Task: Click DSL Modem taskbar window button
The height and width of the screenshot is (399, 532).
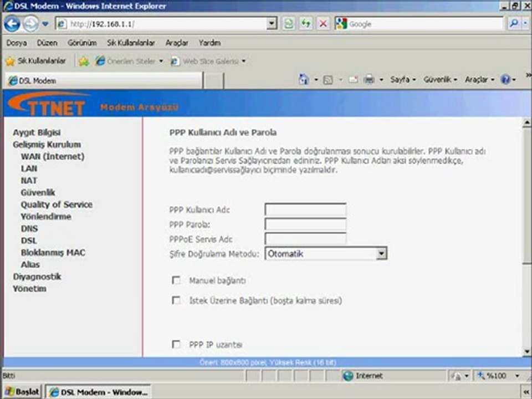Action: (x=99, y=392)
